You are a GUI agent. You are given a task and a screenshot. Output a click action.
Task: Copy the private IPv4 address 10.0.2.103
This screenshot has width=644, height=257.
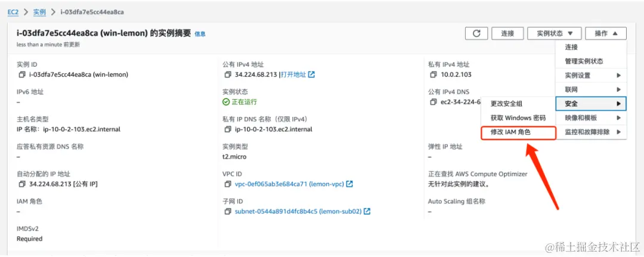[434, 75]
